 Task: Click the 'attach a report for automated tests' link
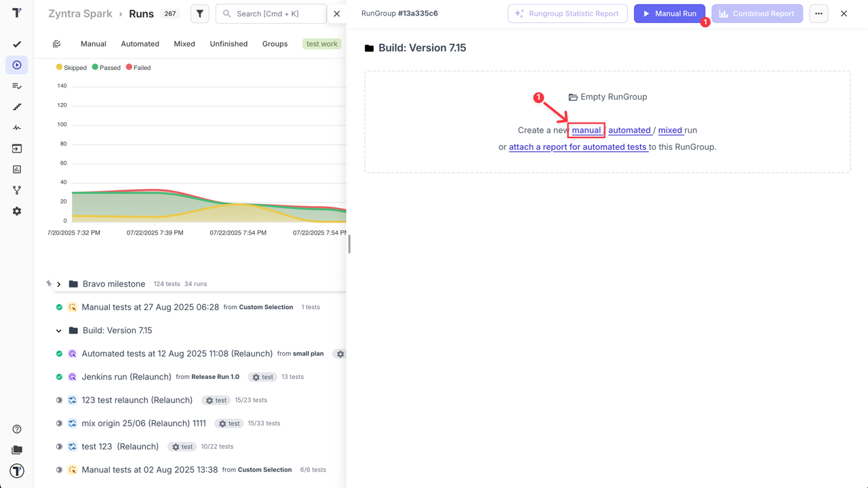[578, 147]
